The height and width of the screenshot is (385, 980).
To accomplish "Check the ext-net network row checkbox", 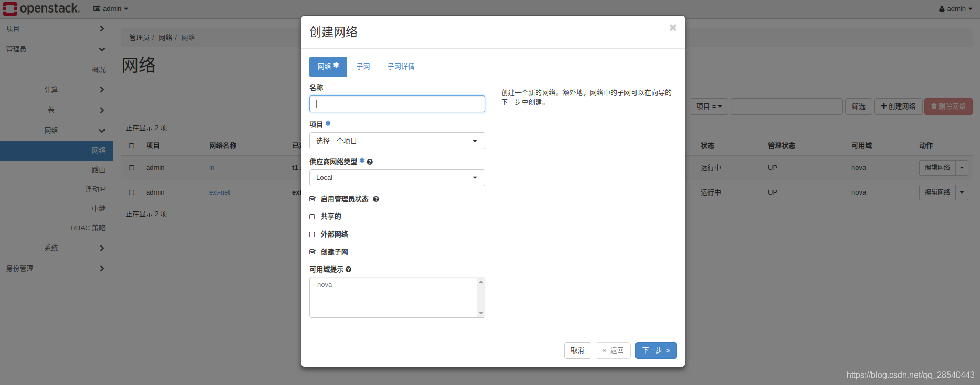I will (132, 192).
